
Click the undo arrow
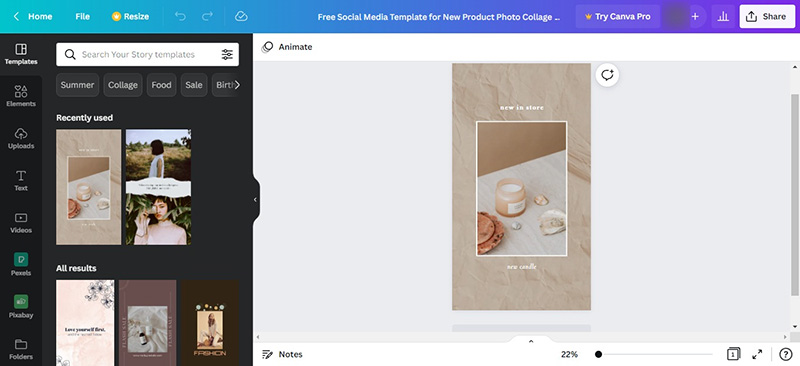180,16
